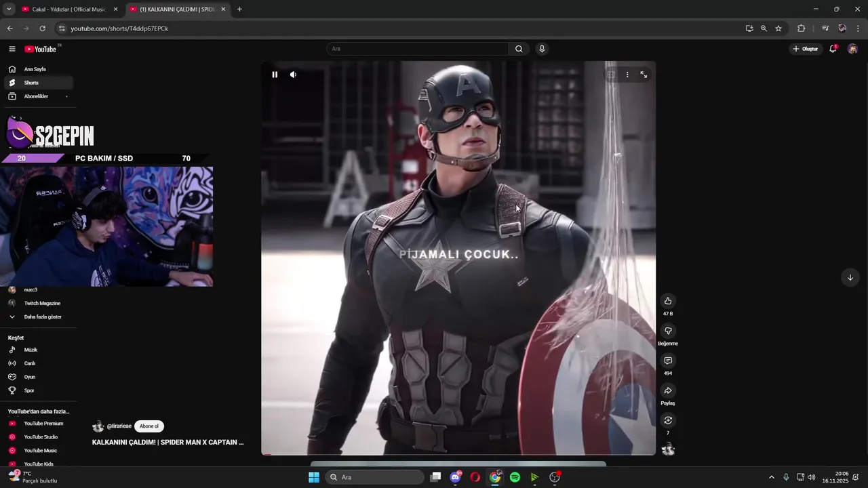
Task: Open the 494 comments panel
Action: (668, 361)
